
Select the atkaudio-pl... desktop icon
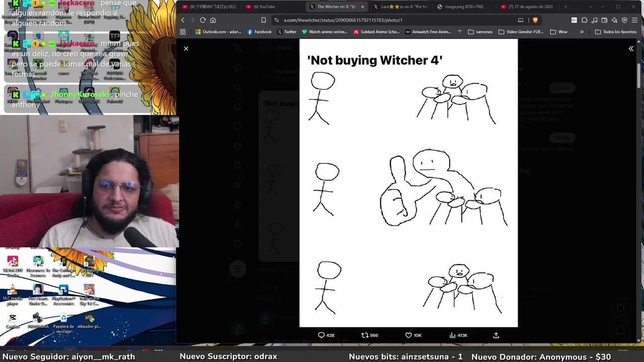[x=89, y=321]
